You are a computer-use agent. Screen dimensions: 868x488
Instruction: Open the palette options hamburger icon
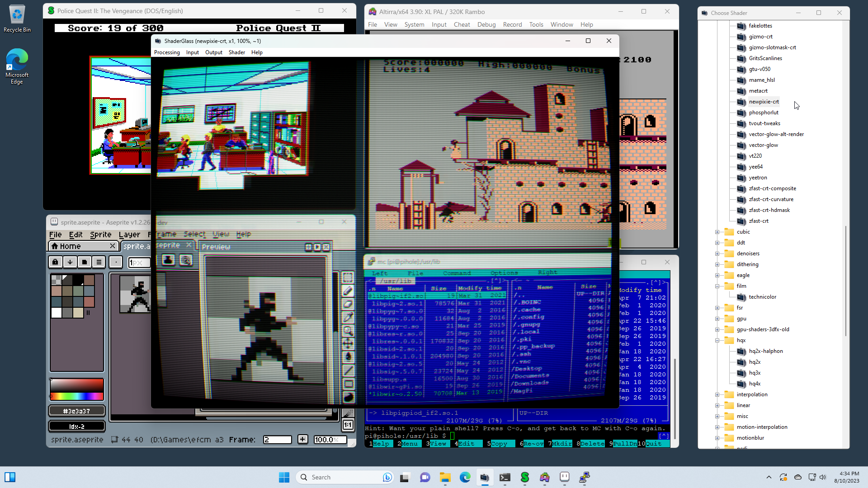[x=99, y=262]
